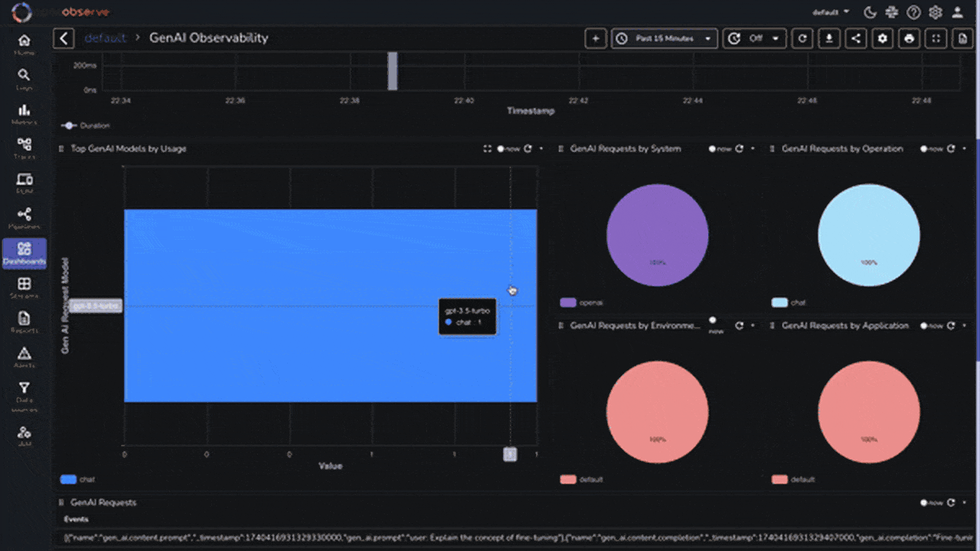Open the Slack community icon

pos(892,12)
